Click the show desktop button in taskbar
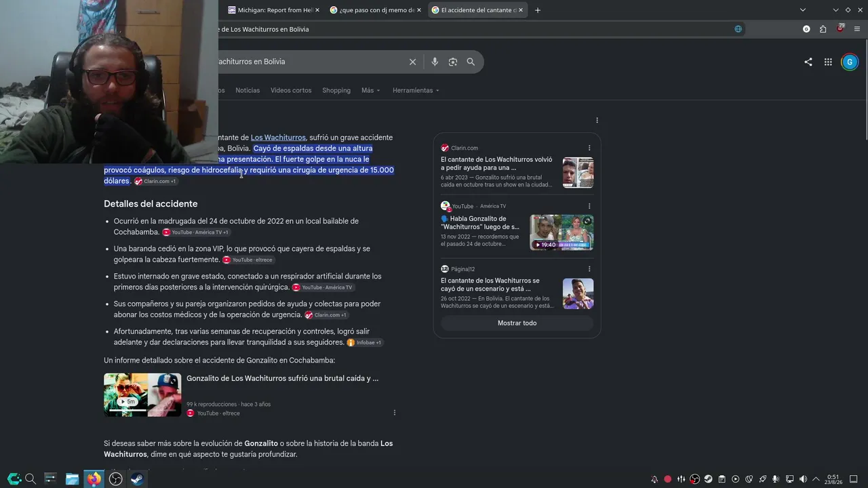This screenshot has width=868, height=488. point(854,479)
